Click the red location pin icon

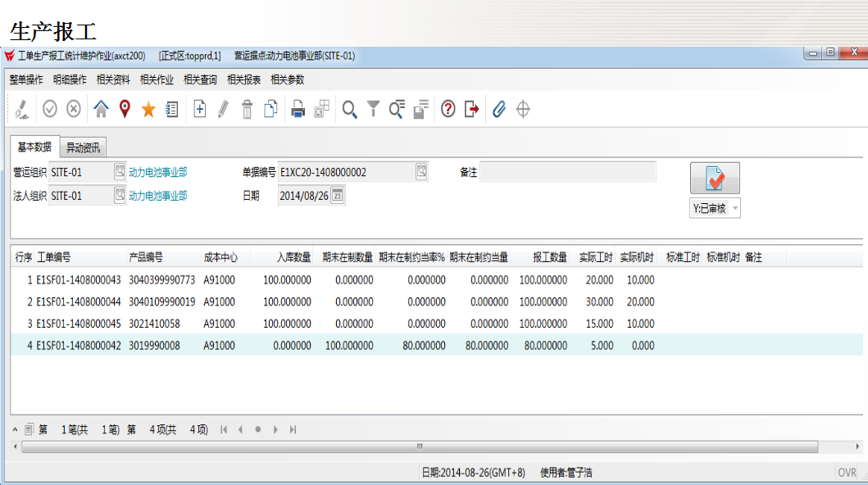point(125,109)
